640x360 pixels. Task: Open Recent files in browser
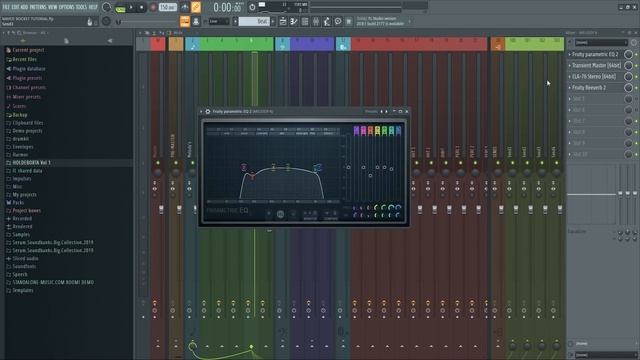(24, 59)
